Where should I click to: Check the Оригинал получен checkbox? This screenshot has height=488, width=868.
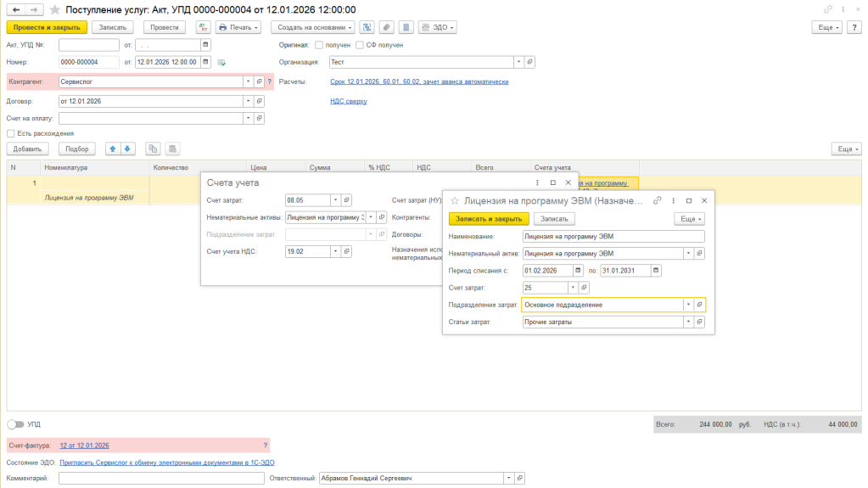click(319, 45)
